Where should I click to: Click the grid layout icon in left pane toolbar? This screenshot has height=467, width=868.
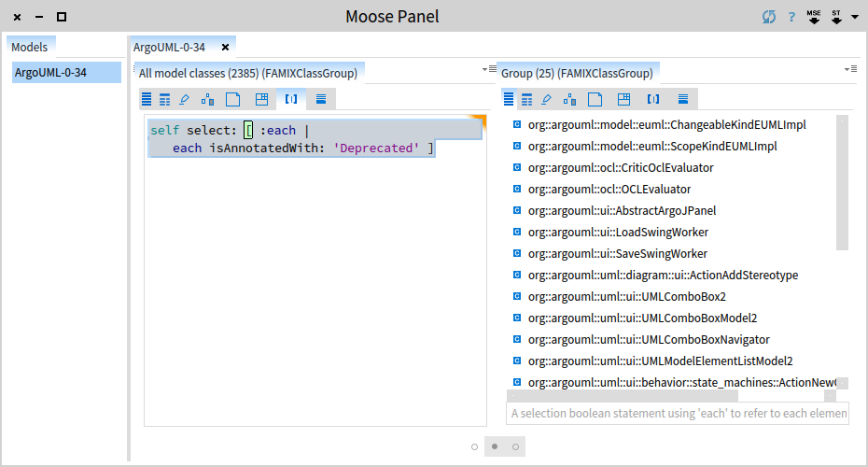point(262,99)
